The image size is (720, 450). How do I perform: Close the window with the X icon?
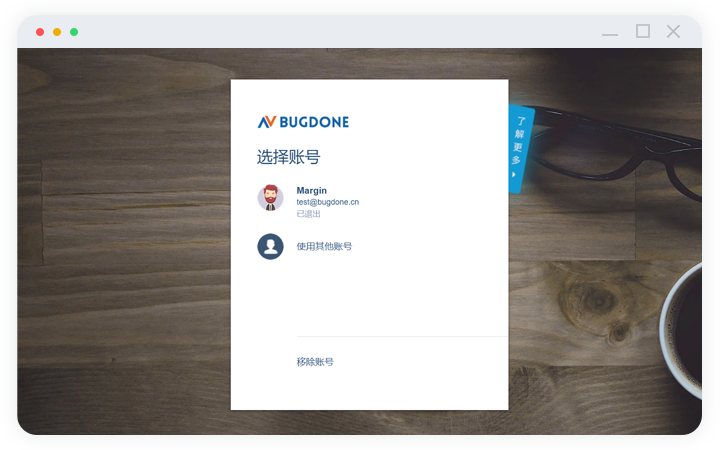point(673,31)
